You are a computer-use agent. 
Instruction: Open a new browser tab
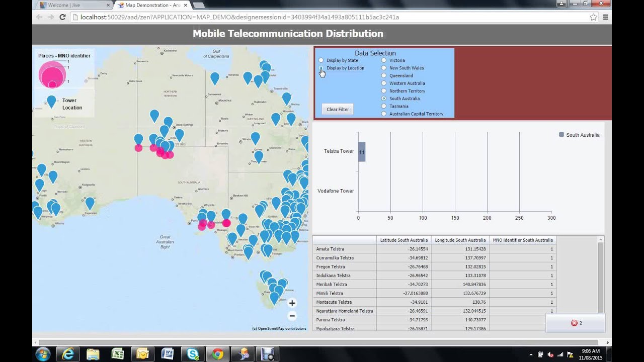(x=199, y=5)
